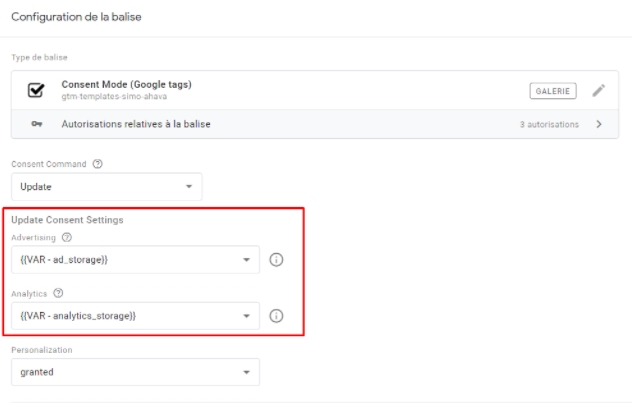Open the Advertising ad_storage dropdown arrow
This screenshot has height=413, width=632.
(246, 260)
